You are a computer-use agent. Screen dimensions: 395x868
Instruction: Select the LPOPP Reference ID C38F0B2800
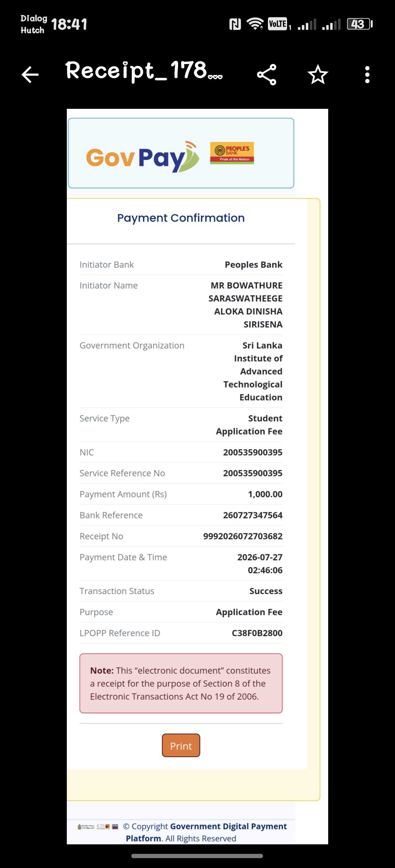(257, 633)
